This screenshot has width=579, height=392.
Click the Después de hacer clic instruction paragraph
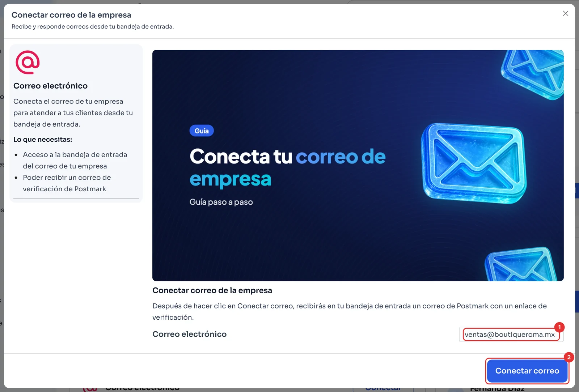(x=350, y=311)
